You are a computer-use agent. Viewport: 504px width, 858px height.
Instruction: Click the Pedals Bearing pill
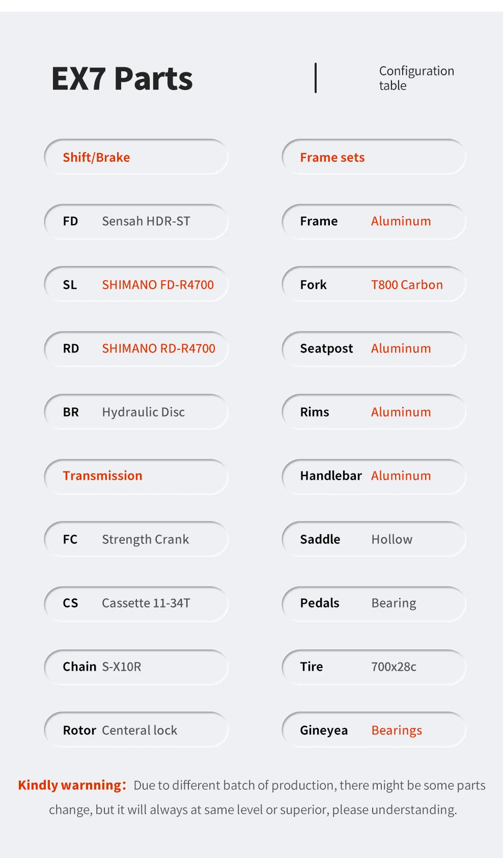pyautogui.click(x=374, y=603)
